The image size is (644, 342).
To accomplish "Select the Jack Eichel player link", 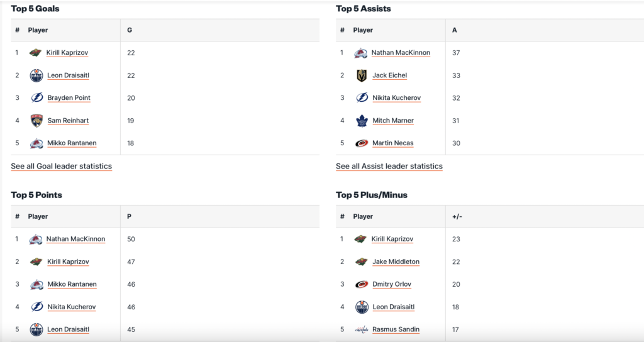I will (x=389, y=75).
